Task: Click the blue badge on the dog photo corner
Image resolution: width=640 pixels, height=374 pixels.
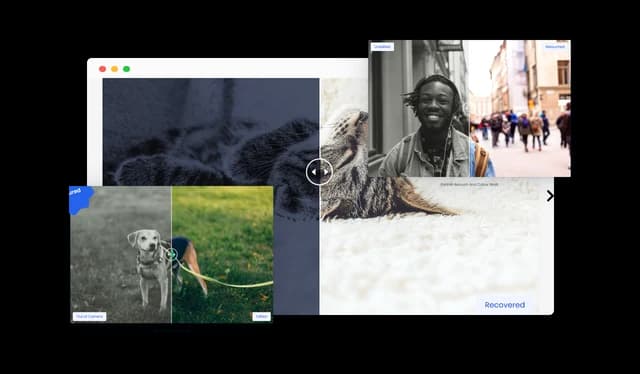Action: coord(80,199)
